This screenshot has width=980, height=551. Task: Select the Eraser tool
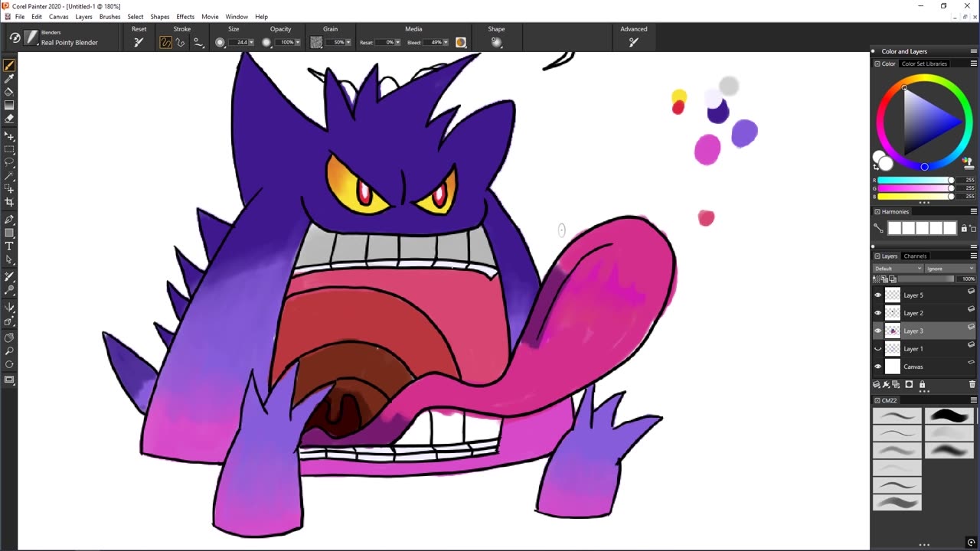pos(9,118)
